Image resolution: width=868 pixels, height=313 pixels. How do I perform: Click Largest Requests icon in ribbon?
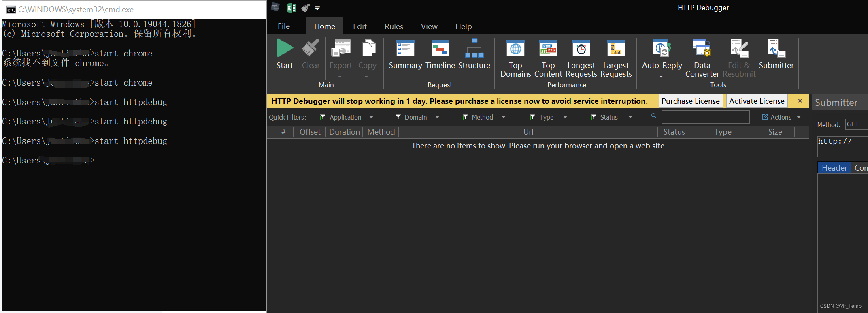[616, 49]
